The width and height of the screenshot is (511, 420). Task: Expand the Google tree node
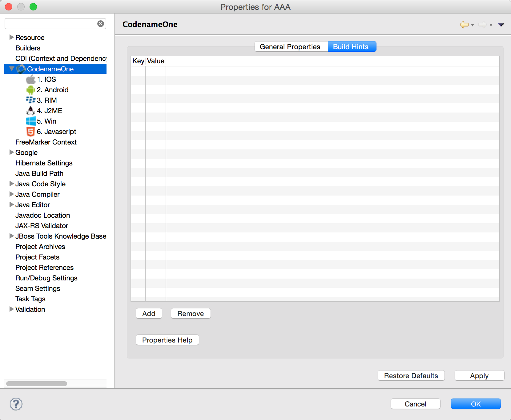[x=12, y=152]
